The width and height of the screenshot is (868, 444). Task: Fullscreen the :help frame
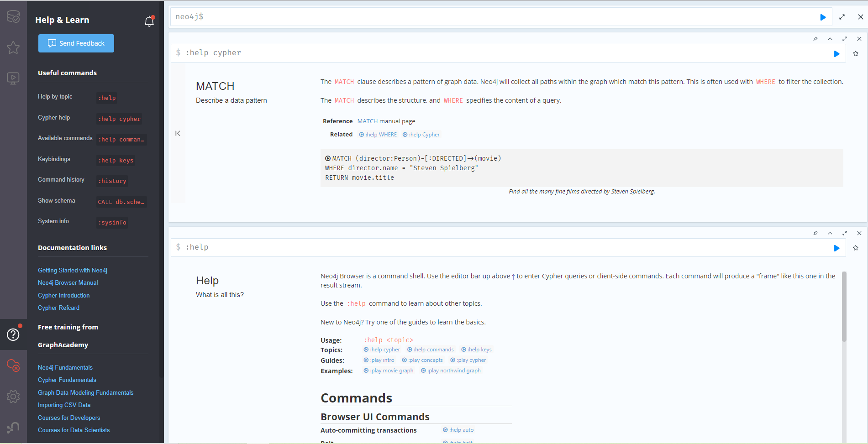845,233
